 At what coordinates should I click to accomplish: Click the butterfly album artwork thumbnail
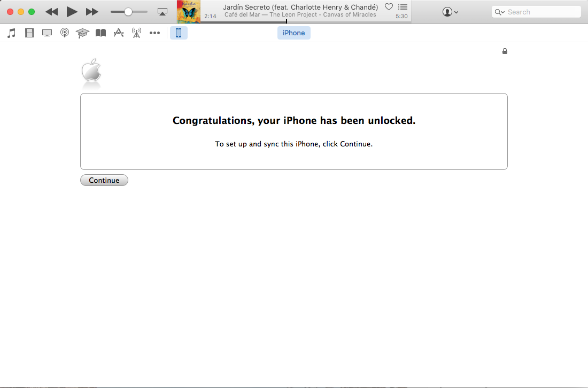(189, 12)
